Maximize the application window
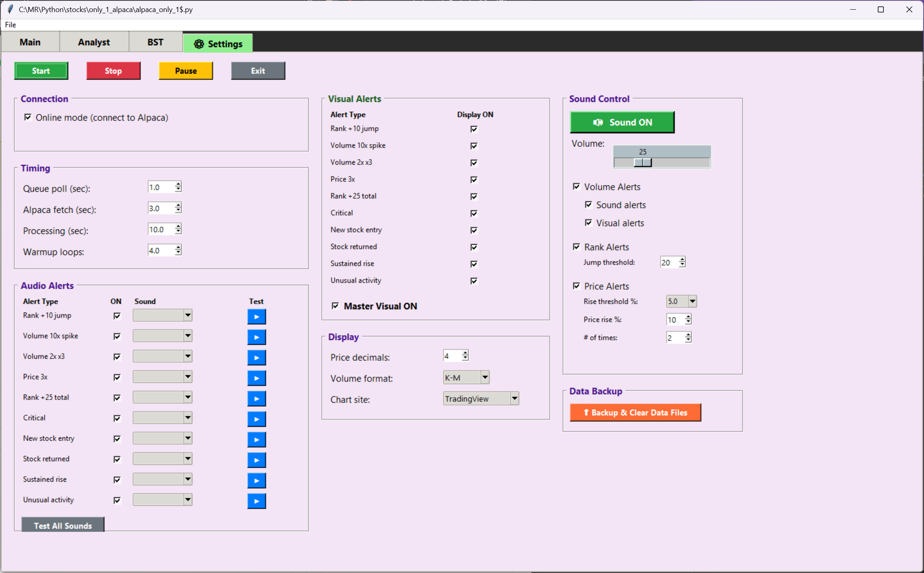The width and height of the screenshot is (924, 573). pos(881,10)
